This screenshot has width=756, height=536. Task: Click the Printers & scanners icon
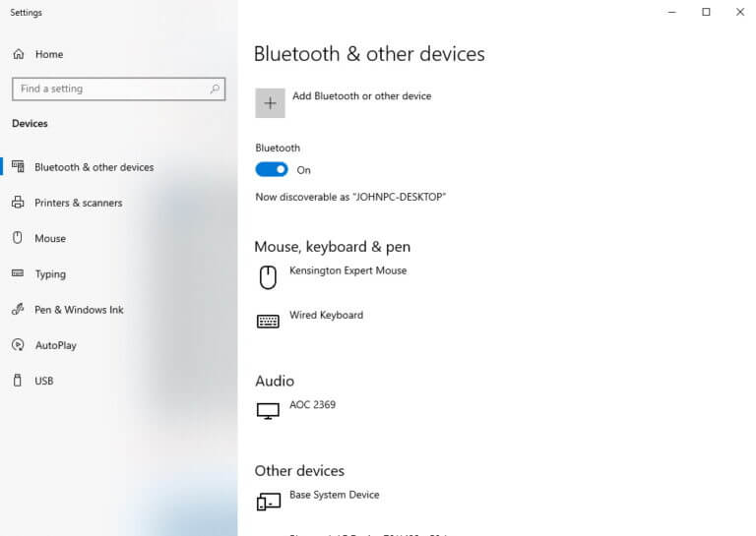tap(18, 203)
